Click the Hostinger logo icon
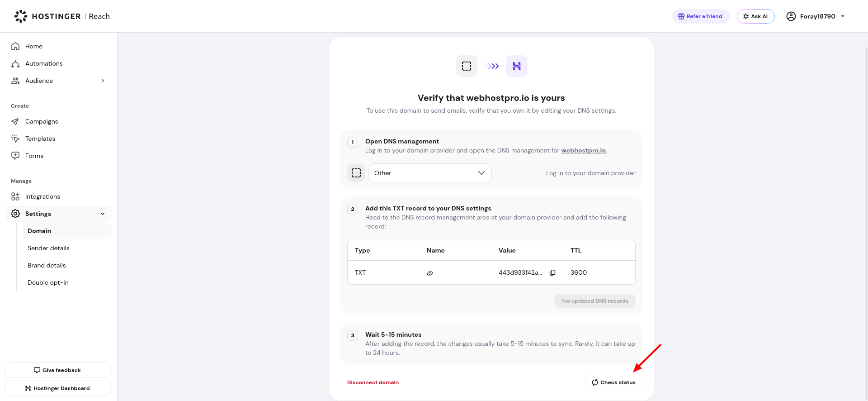 [21, 16]
